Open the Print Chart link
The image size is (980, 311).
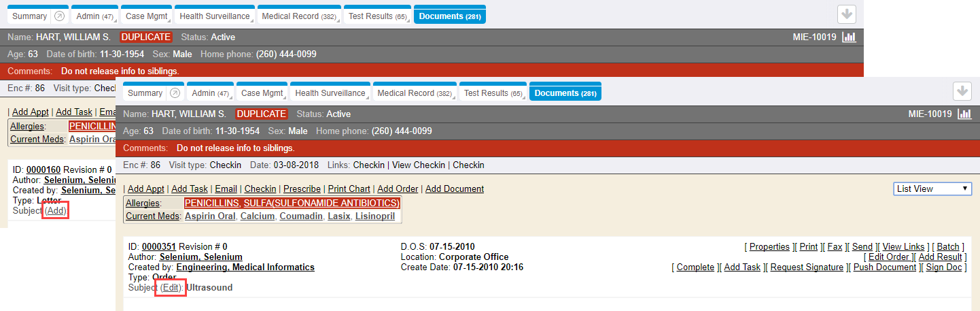[349, 189]
